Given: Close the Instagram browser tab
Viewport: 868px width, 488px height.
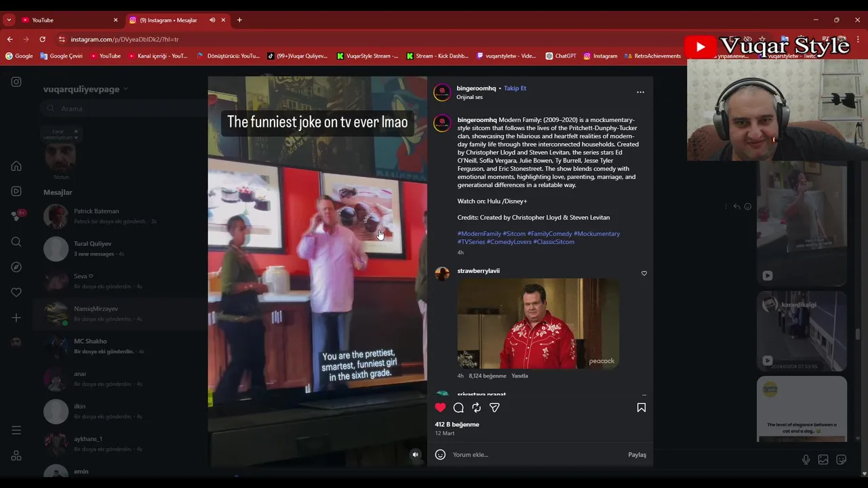Looking at the screenshot, I should 223,20.
